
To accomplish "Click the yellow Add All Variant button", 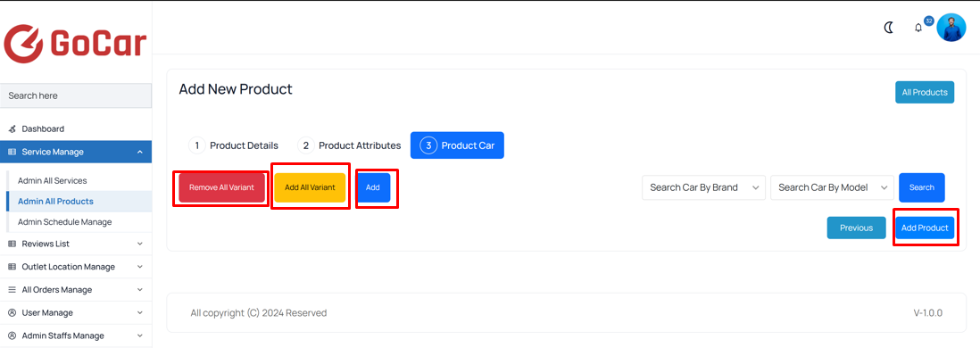I will pyautogui.click(x=310, y=187).
